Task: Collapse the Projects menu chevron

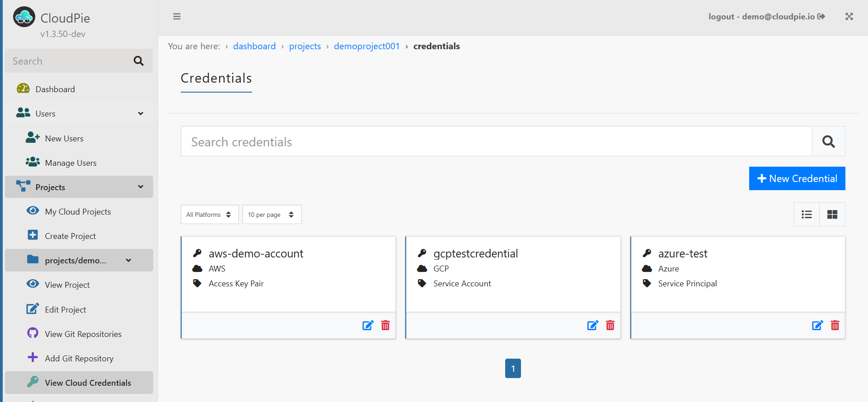Action: coord(141,187)
